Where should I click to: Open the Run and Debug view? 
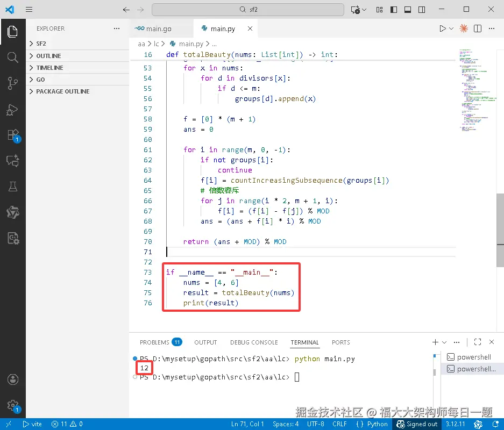point(12,110)
